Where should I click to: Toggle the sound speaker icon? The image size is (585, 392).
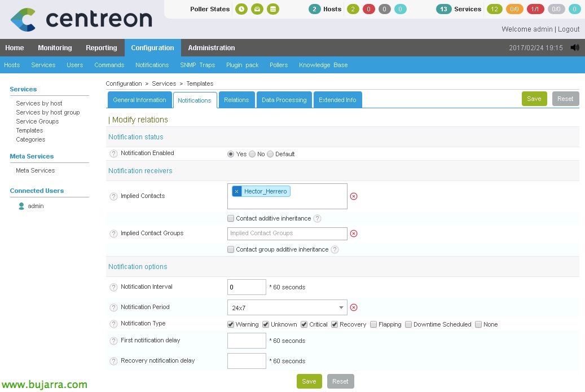click(x=575, y=48)
